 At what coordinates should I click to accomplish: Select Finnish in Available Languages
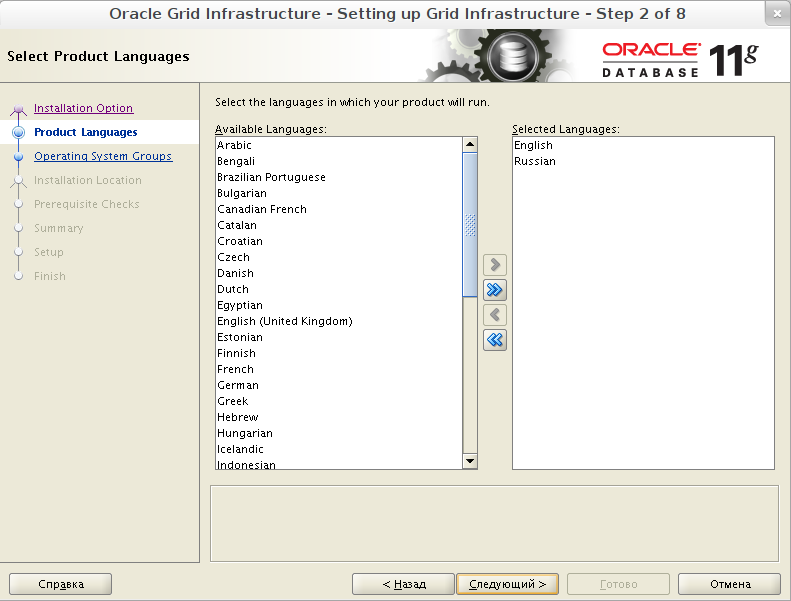pos(338,353)
